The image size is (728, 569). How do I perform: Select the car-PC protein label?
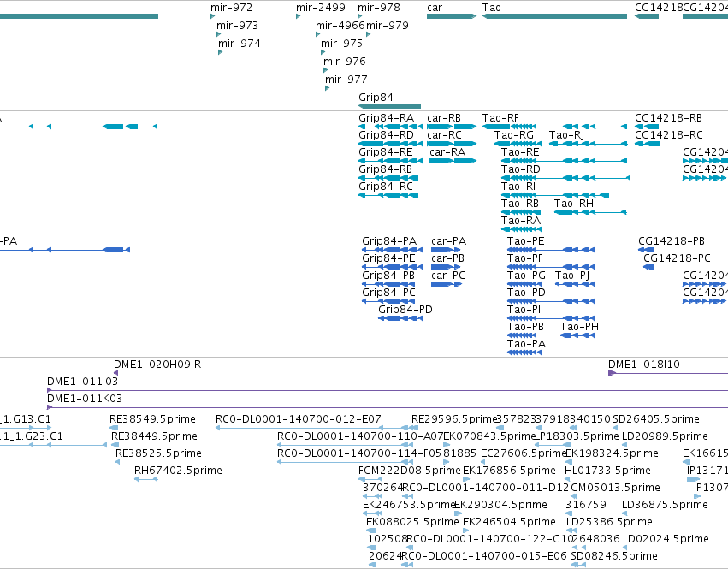(448, 276)
